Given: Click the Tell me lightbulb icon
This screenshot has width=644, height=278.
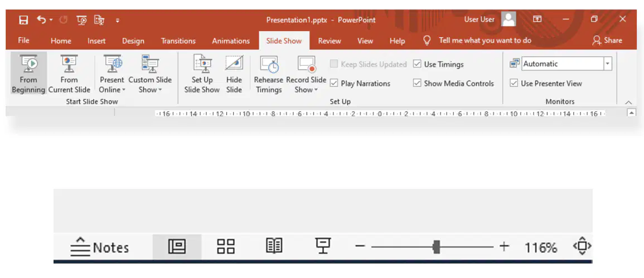Looking at the screenshot, I should (x=427, y=40).
